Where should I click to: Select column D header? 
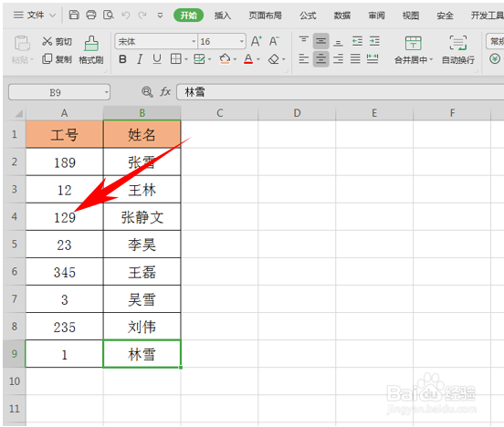click(297, 113)
